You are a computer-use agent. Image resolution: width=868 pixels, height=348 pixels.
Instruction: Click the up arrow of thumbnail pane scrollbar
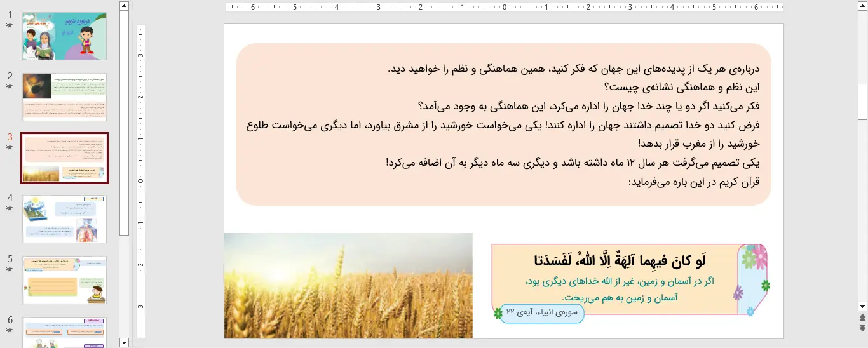point(124,6)
